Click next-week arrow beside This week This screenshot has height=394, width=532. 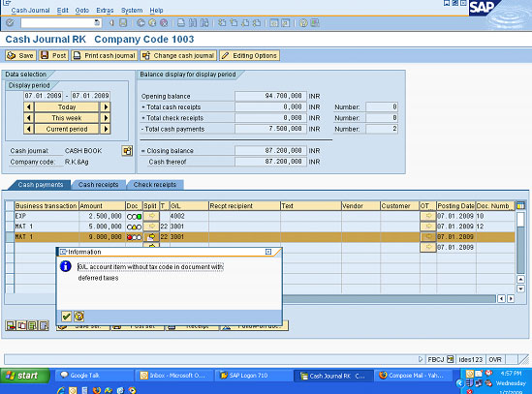tap(106, 118)
